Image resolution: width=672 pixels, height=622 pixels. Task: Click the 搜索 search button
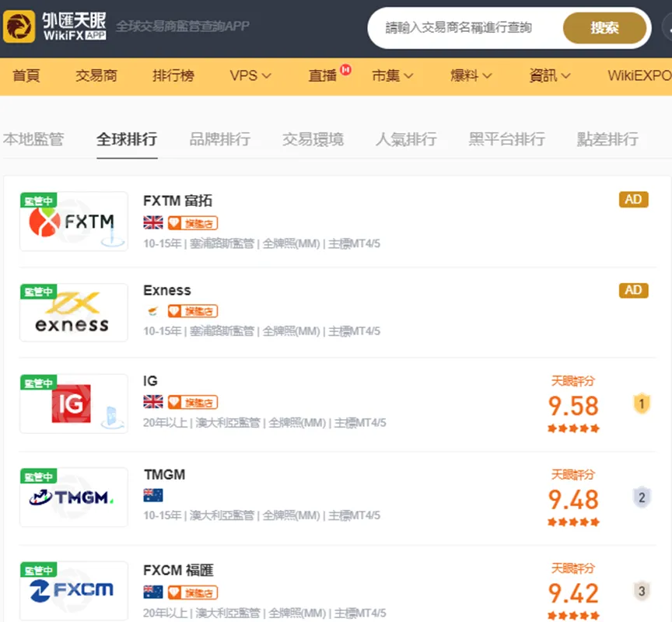(604, 28)
